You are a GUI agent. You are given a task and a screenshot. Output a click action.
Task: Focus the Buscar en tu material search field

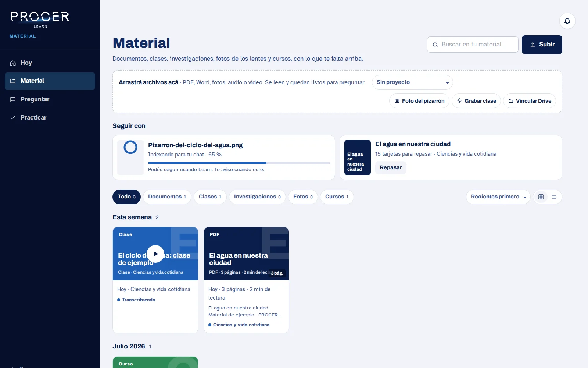coord(473,45)
